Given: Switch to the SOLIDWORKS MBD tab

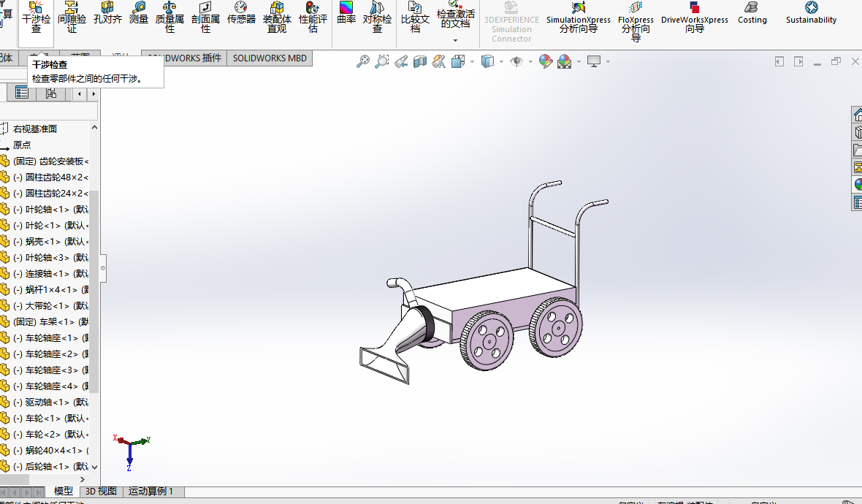Looking at the screenshot, I should point(270,58).
